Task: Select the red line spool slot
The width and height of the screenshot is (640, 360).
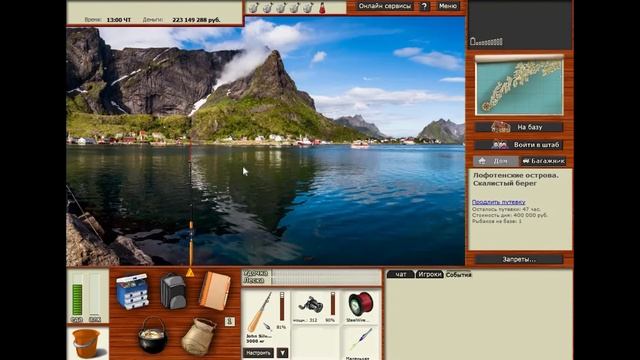Action: [360, 307]
